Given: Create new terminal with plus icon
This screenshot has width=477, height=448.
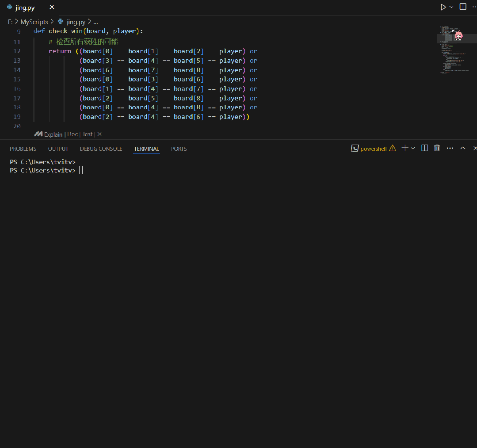Looking at the screenshot, I should (x=404, y=148).
